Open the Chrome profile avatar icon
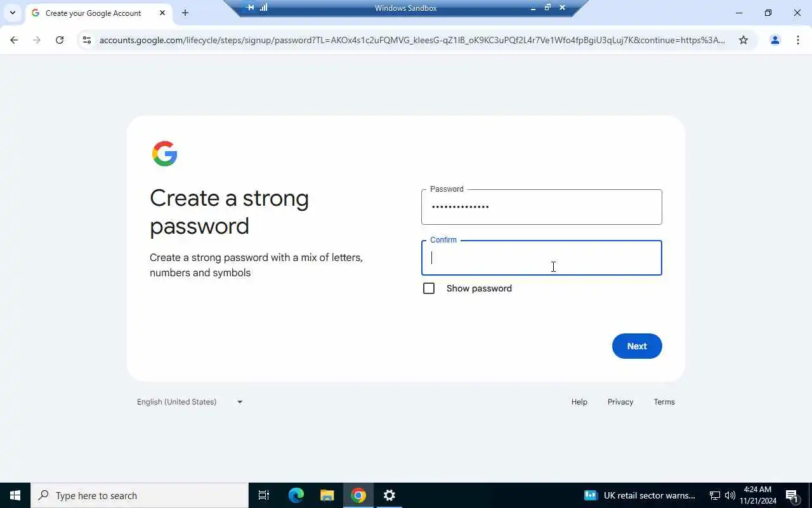Viewport: 812px width, 508px height. [x=775, y=40]
